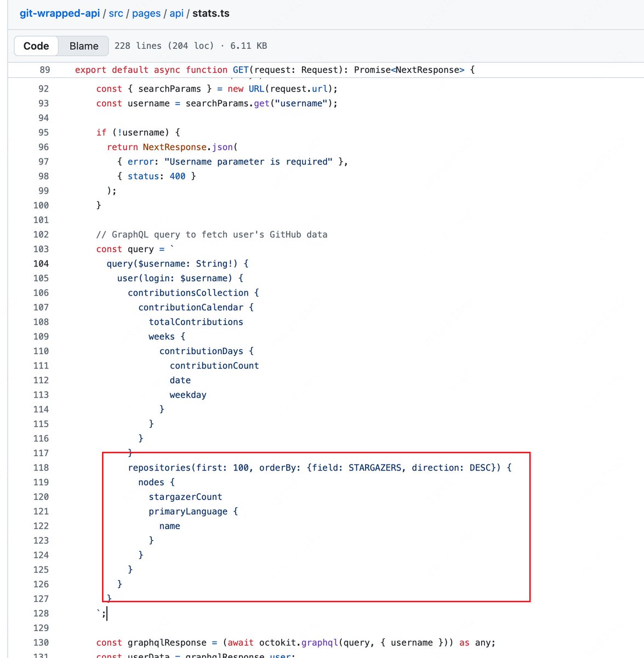Switch to the Blame tab
Image resolution: width=644 pixels, height=658 pixels.
tap(84, 46)
